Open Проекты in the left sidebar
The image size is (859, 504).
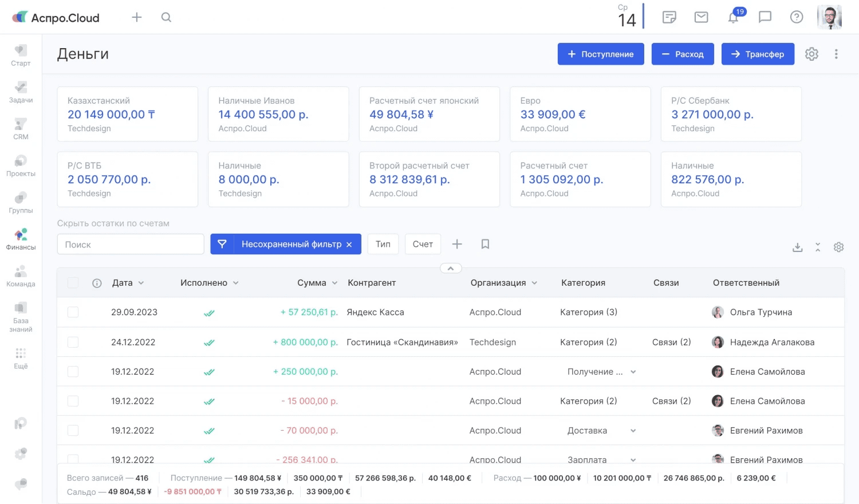coord(21,166)
